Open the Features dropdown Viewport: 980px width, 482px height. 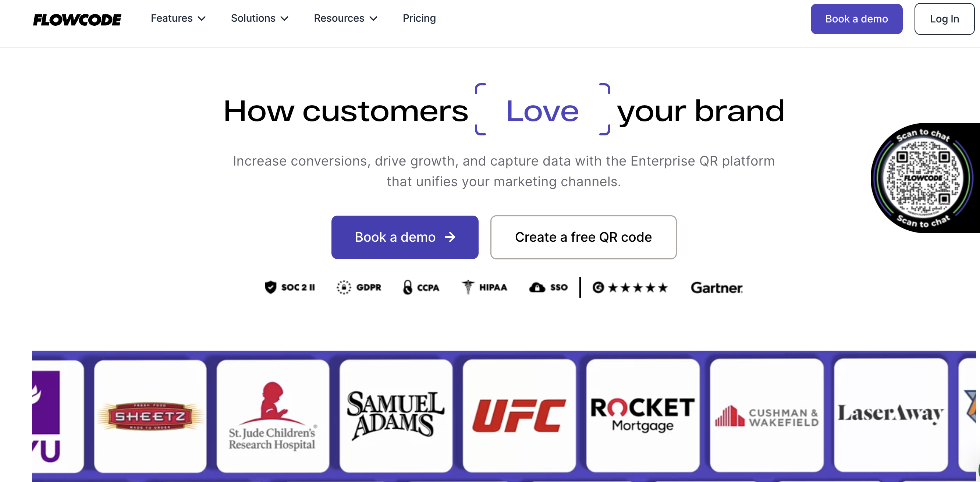coord(178,18)
